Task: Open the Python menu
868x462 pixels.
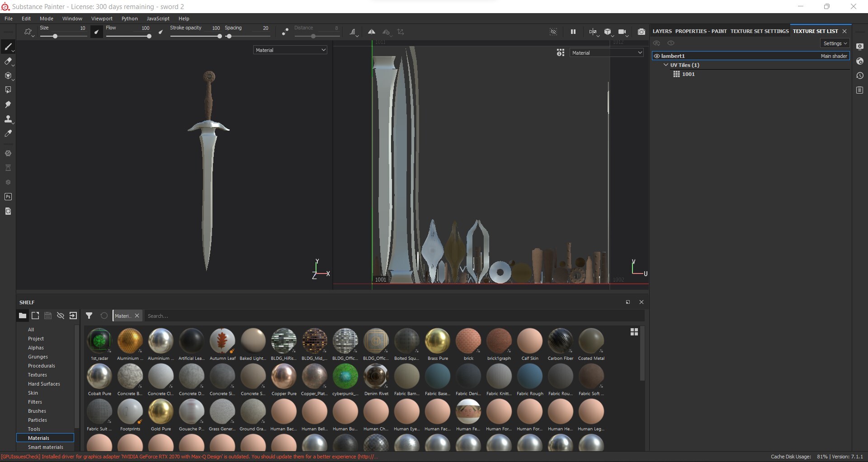Action: click(130, 19)
